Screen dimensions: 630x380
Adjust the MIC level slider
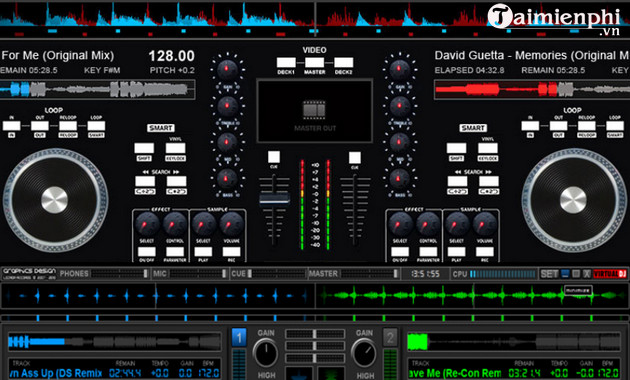(198, 274)
